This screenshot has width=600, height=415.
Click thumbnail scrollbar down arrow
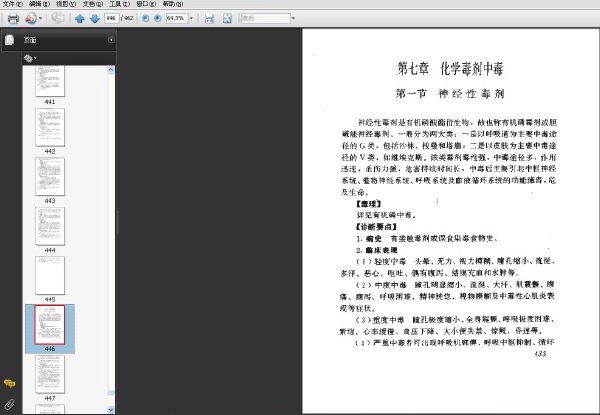pos(111,410)
